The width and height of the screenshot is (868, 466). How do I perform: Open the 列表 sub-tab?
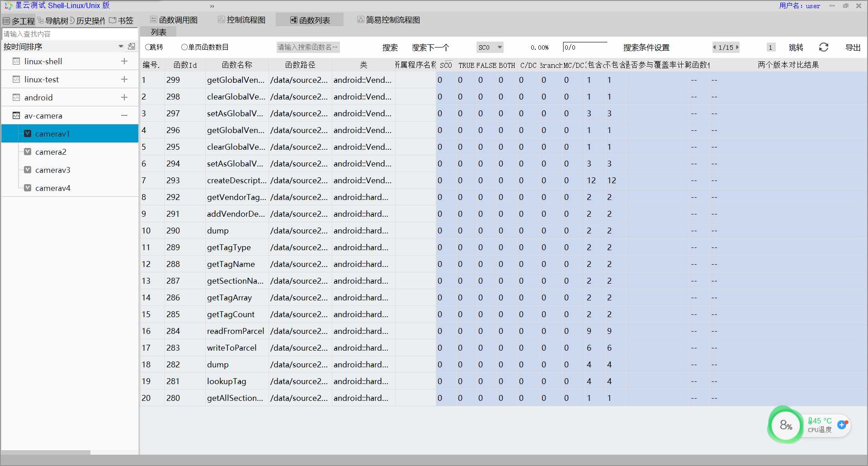click(158, 32)
